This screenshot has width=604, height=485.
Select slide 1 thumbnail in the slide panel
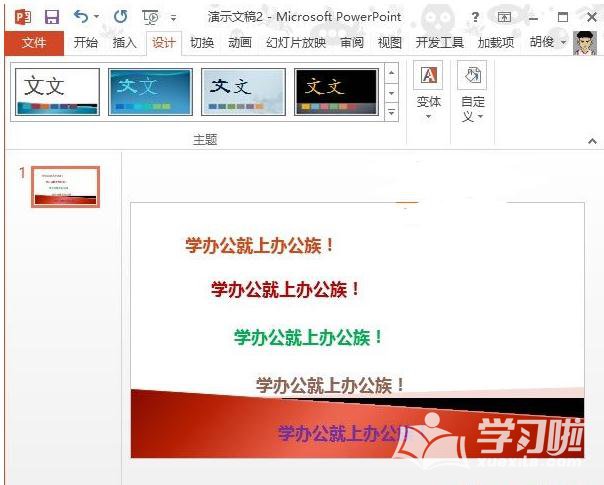[65, 187]
